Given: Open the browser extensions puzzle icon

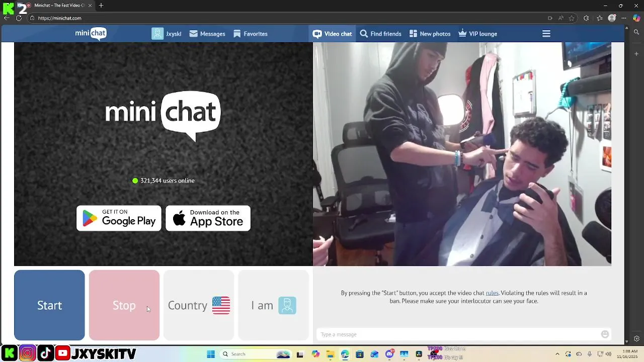Looking at the screenshot, I should 586,18.
